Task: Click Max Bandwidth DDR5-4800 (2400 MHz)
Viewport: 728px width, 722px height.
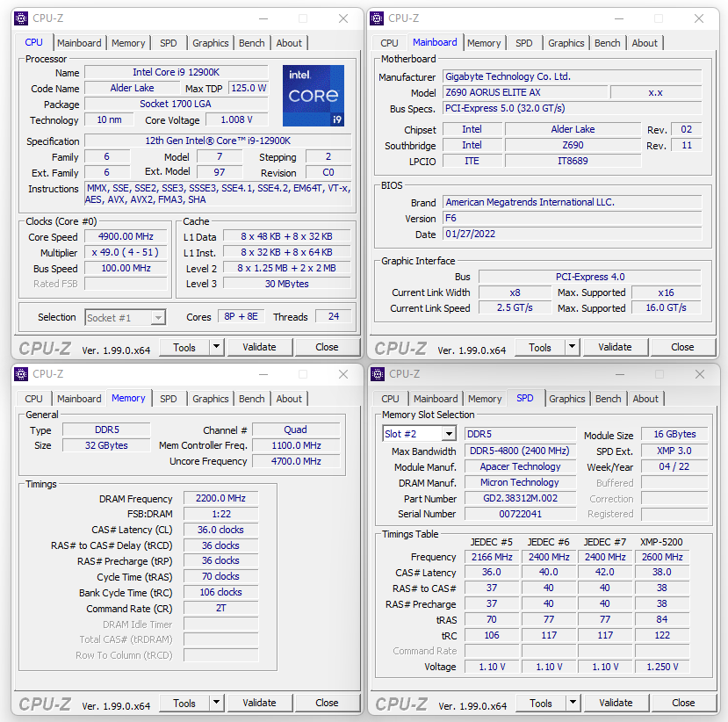Action: (520, 451)
